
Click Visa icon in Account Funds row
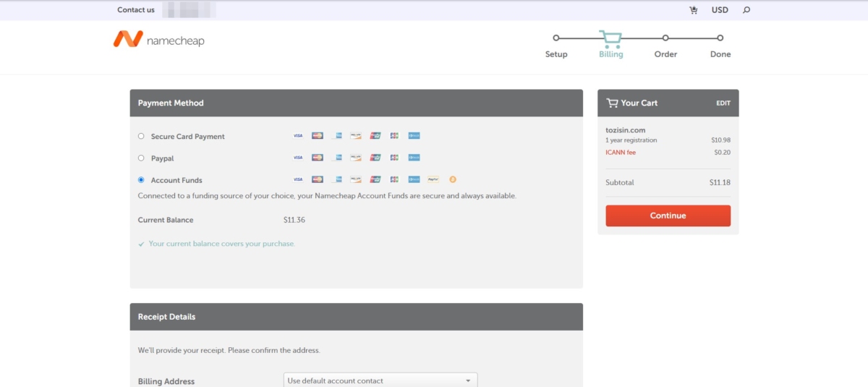click(x=298, y=179)
